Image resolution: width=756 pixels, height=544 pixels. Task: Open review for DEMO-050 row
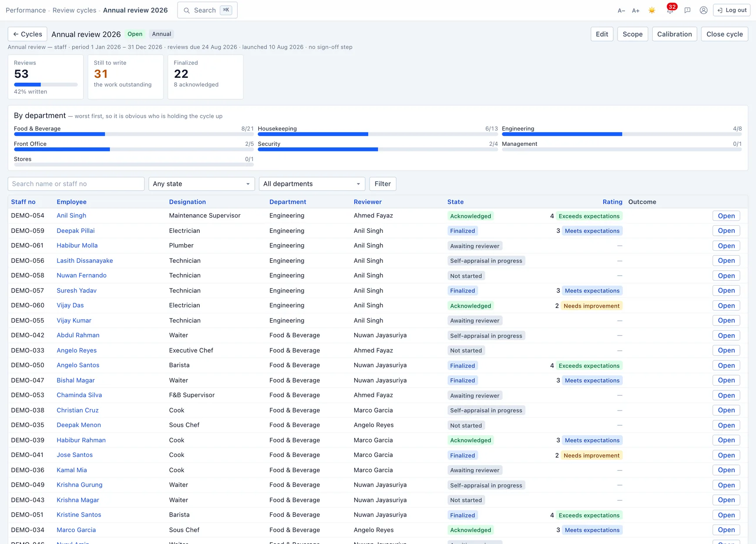(x=726, y=366)
